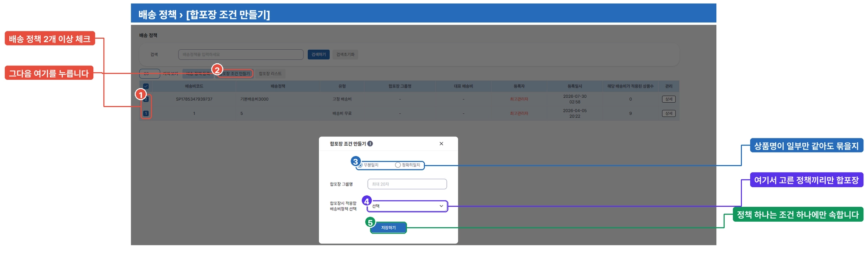Click the 합포장 조건 만들기 toolbar button
Viewport: 868px width, 259px height.
tap(235, 73)
